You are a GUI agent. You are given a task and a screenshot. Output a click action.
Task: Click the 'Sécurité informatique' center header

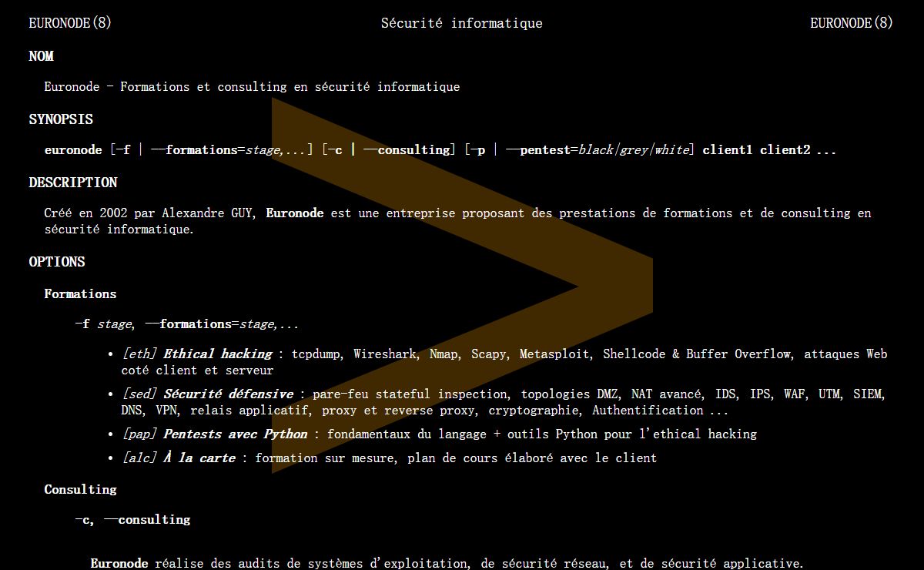(462, 23)
